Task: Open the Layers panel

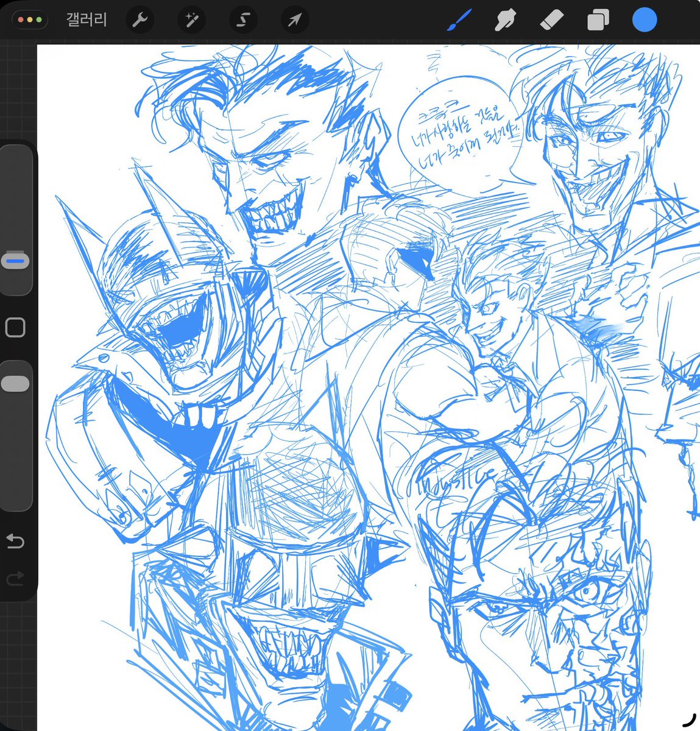Action: [598, 21]
